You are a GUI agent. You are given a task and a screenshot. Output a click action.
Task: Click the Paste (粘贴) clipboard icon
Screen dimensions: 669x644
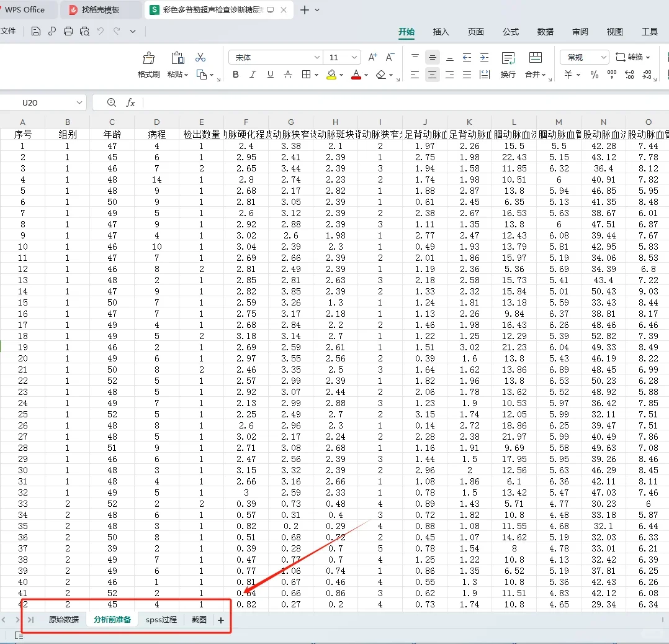coord(177,58)
